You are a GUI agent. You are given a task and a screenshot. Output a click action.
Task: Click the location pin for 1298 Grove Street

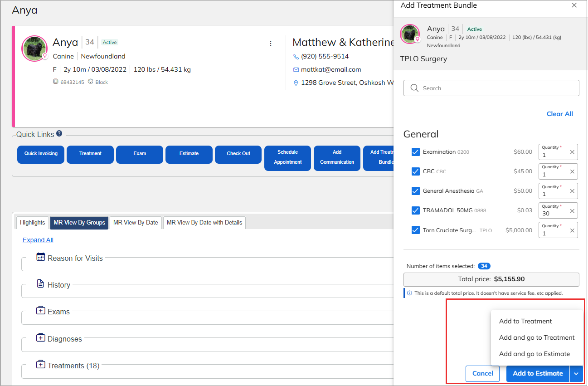296,83
